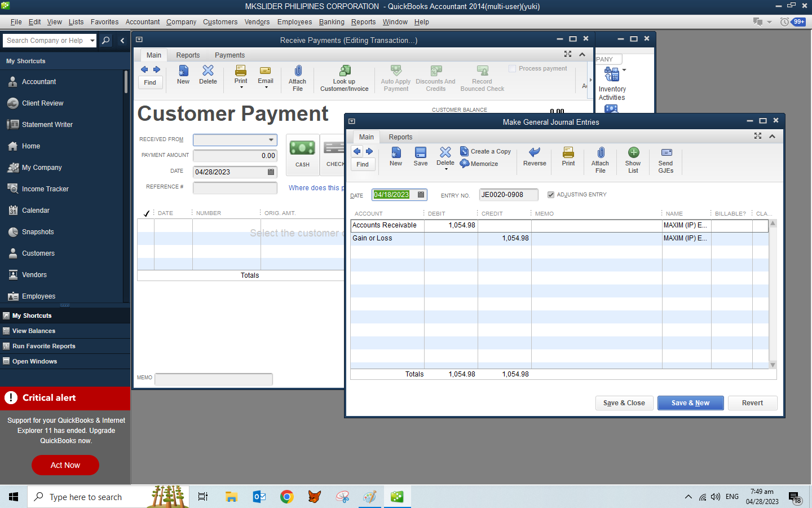Image resolution: width=812 pixels, height=508 pixels.
Task: Open reminders clock icon in menu bar
Action: 784,22
